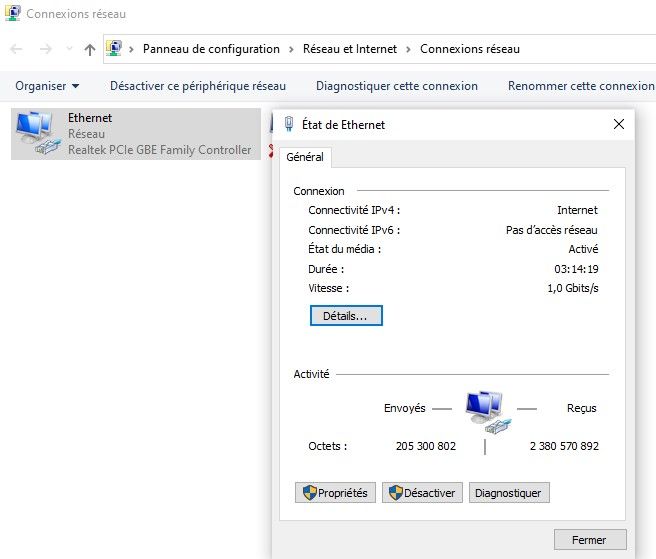Viewport: 656px width, 559px height.
Task: Open the Détails... button
Action: 346,316
